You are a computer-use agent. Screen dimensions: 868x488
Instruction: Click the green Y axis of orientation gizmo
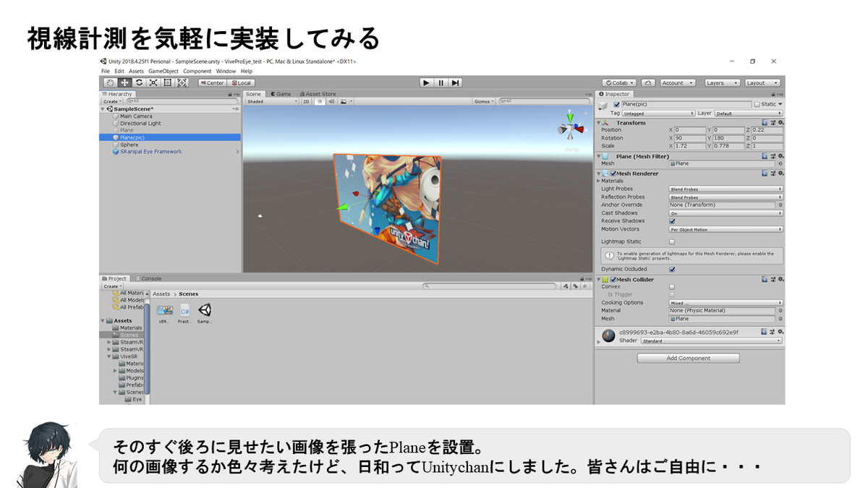(x=570, y=118)
